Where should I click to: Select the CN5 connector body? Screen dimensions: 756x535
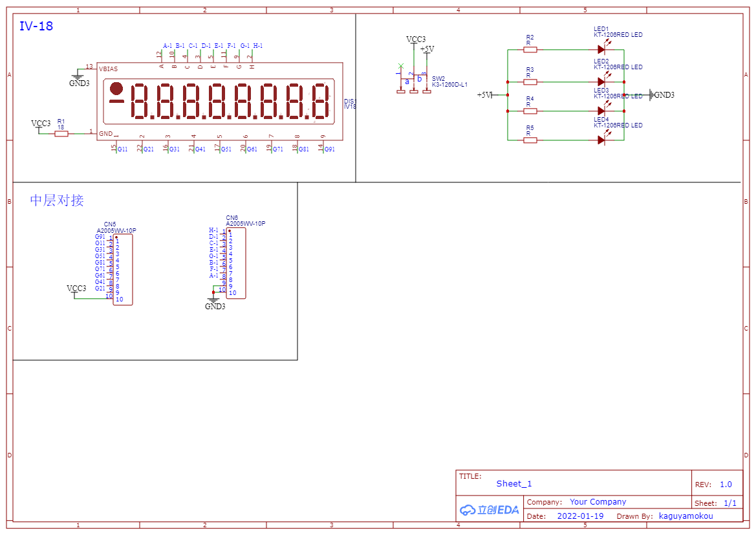[123, 270]
